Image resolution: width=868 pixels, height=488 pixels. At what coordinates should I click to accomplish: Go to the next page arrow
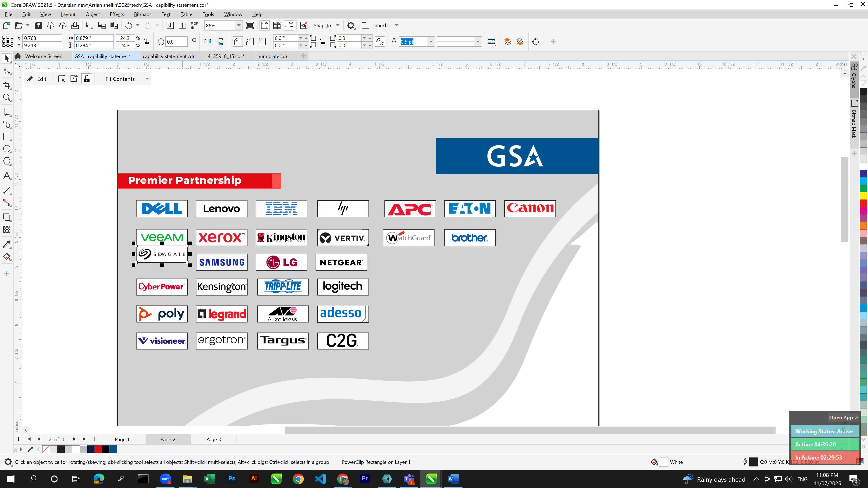74,439
